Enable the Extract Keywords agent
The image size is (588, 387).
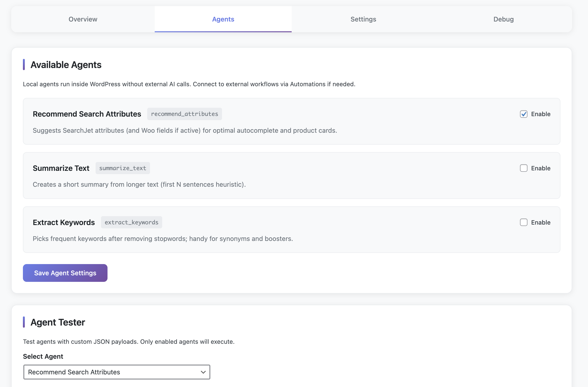click(x=523, y=222)
